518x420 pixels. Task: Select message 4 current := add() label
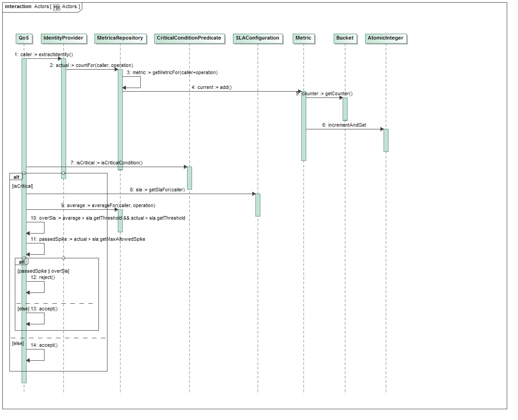click(211, 87)
